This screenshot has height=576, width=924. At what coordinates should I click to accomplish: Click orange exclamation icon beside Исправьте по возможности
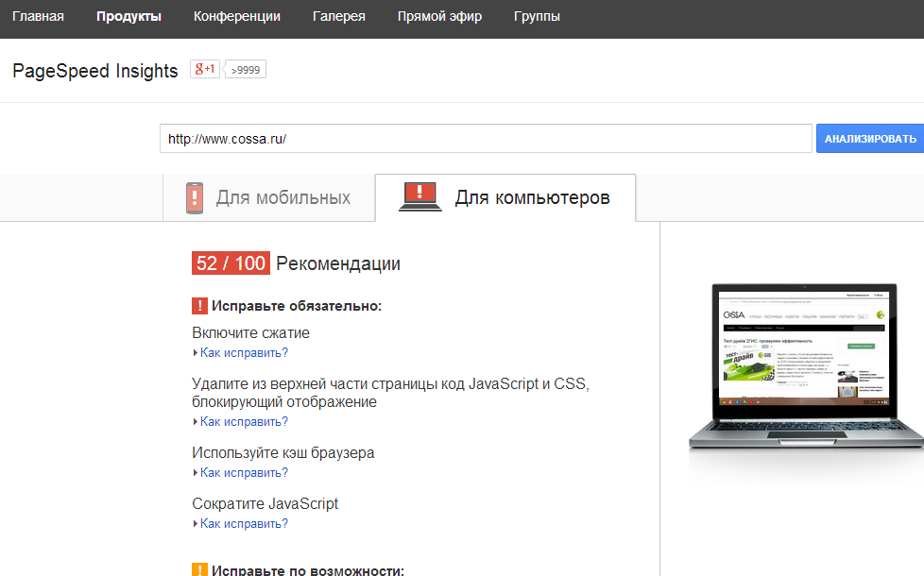(x=199, y=569)
